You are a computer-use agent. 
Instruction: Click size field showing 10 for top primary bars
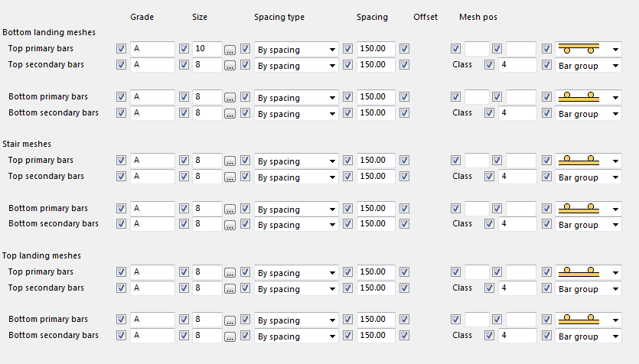[207, 49]
